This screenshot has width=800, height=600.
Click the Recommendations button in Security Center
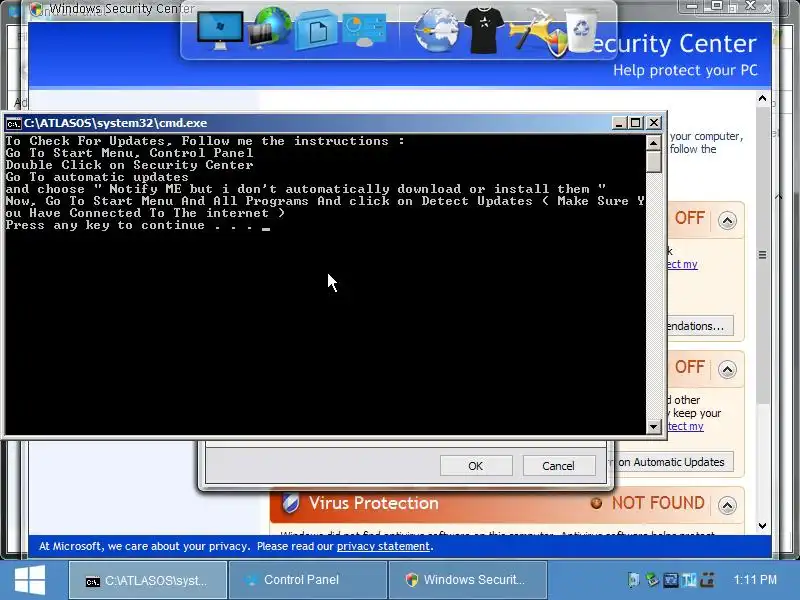tap(699, 326)
